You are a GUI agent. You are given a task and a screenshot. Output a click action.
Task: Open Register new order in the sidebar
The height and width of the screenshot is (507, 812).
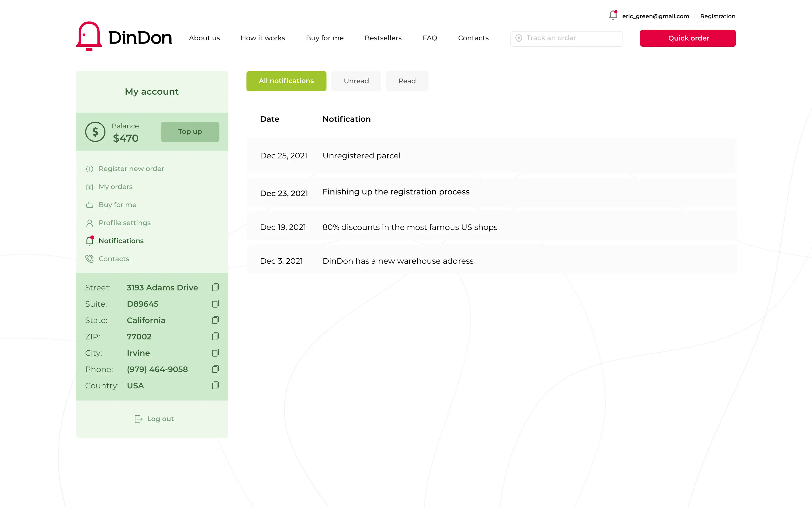(131, 169)
